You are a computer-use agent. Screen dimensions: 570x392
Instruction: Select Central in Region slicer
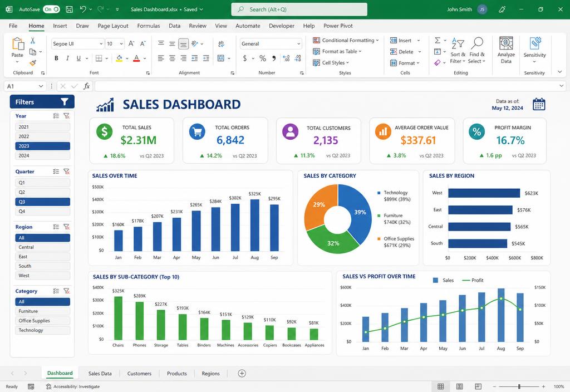pos(42,247)
